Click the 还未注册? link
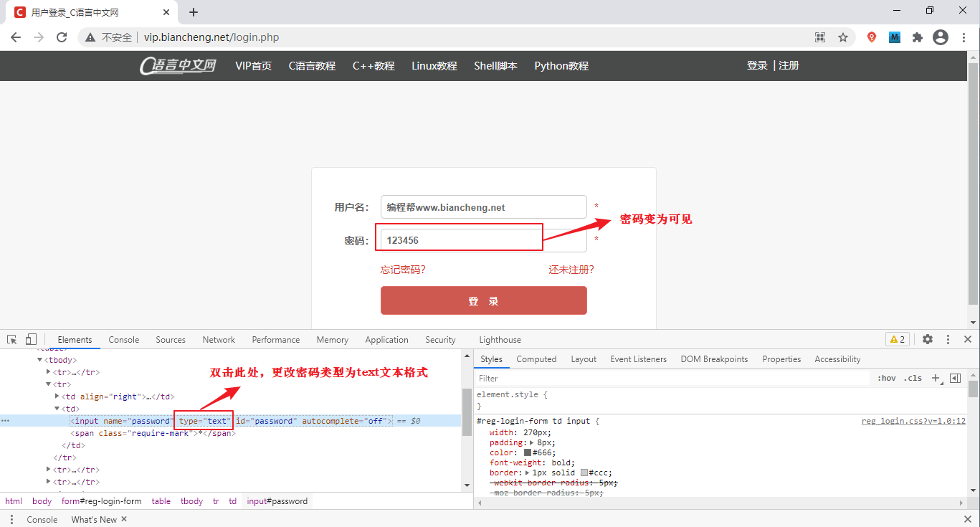This screenshot has height=527, width=980. click(x=571, y=270)
